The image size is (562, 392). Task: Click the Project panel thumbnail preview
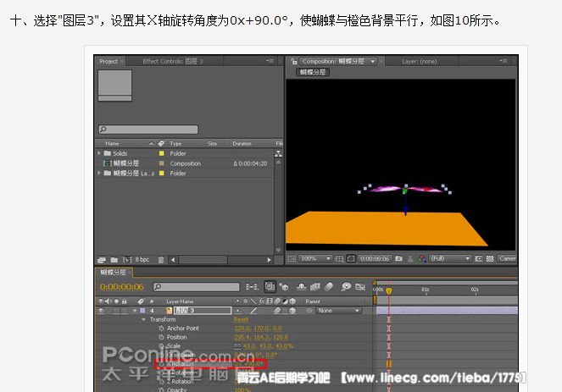coord(114,86)
